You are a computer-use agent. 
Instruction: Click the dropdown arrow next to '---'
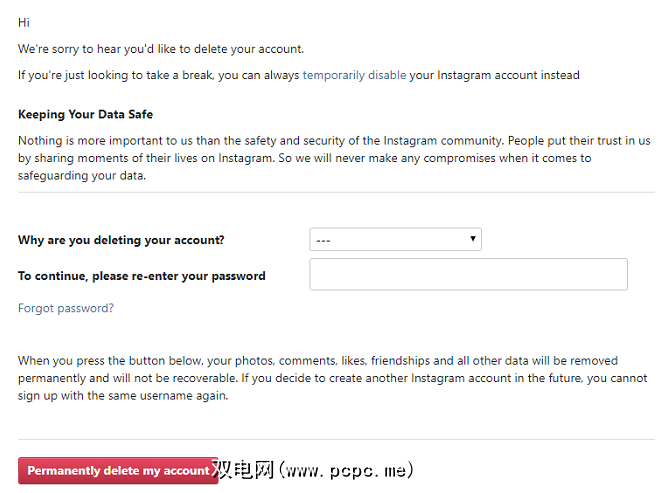coord(472,240)
